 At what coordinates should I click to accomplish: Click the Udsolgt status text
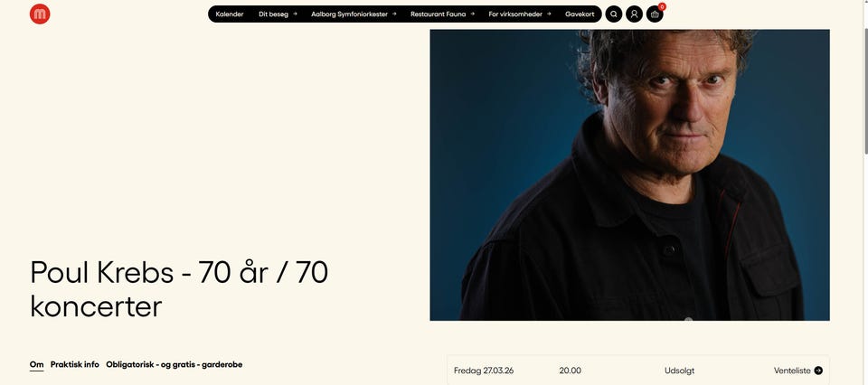[679, 371]
